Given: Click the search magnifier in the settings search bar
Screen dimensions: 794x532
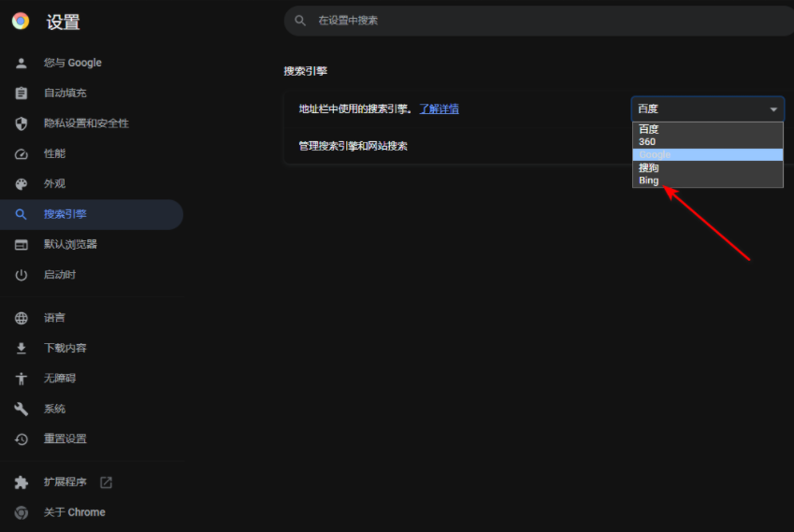Looking at the screenshot, I should pyautogui.click(x=300, y=21).
